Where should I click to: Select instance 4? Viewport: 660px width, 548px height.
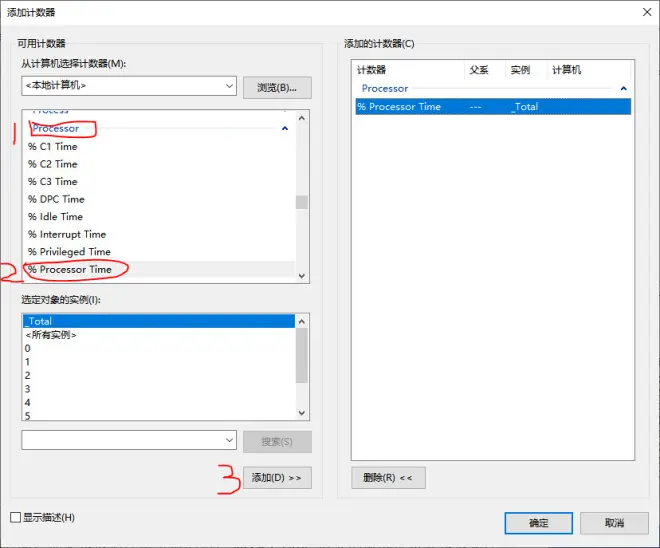pos(27,402)
